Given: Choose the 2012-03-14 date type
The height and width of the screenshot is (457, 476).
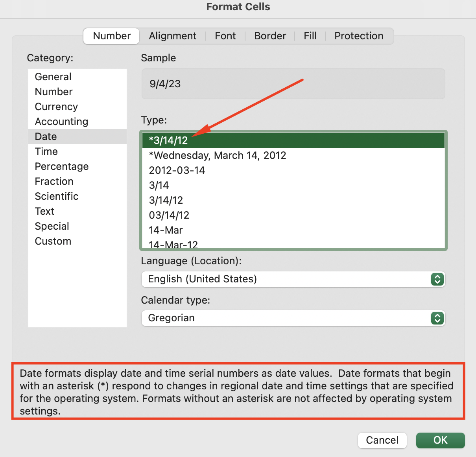Looking at the screenshot, I should (293, 170).
